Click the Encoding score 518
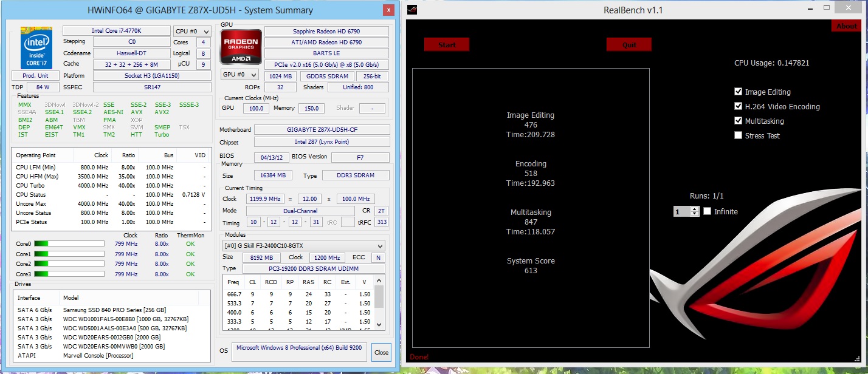Viewport: 868px width, 374px height. (x=531, y=174)
